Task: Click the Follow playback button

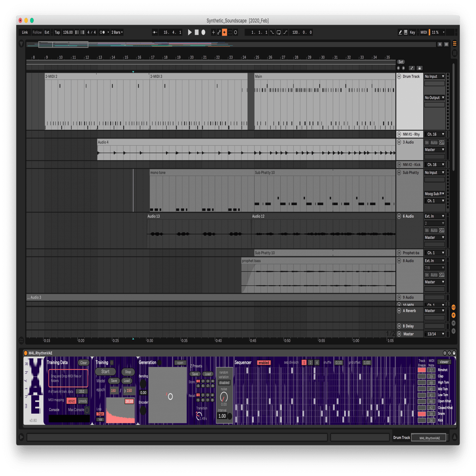Action: coord(37,32)
